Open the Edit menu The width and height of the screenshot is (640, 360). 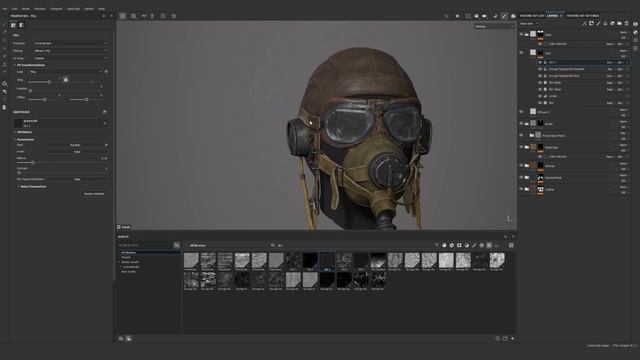pyautogui.click(x=14, y=9)
